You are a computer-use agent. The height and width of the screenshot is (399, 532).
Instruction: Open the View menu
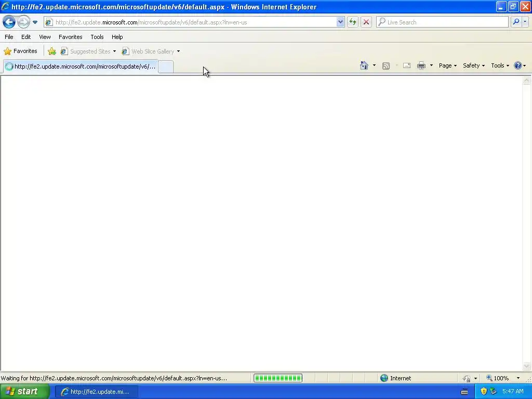click(45, 37)
